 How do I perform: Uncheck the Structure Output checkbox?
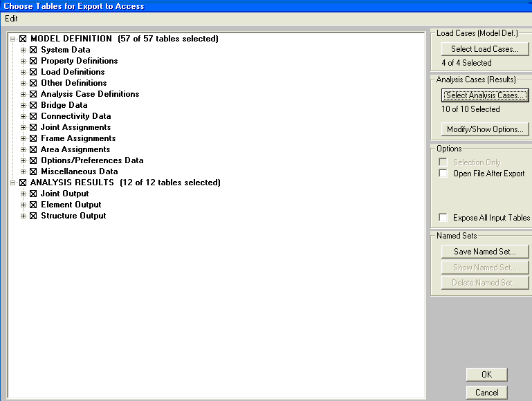tap(33, 216)
